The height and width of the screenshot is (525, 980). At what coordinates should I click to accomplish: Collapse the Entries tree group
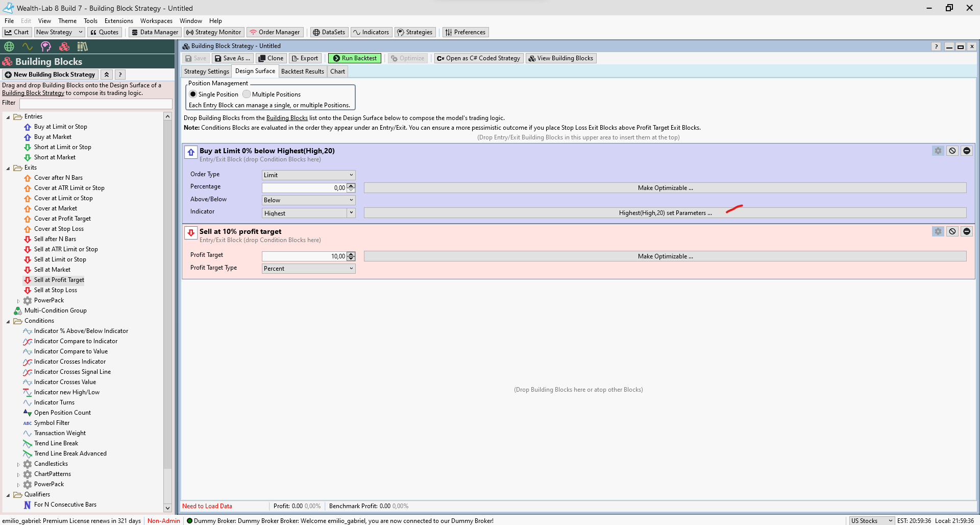(8, 117)
